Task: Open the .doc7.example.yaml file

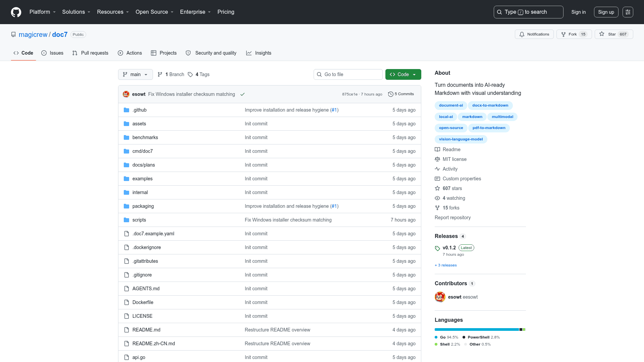Action: tap(153, 234)
